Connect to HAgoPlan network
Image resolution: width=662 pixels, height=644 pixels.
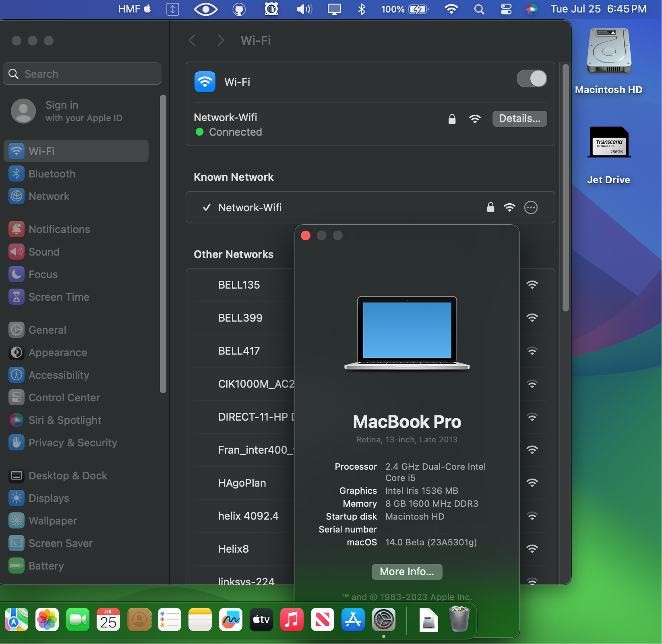(x=242, y=483)
